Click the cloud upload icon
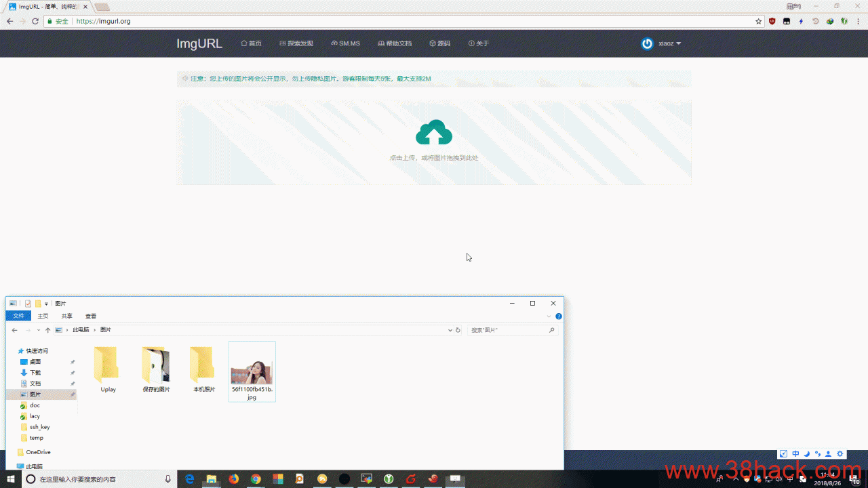 click(x=434, y=132)
